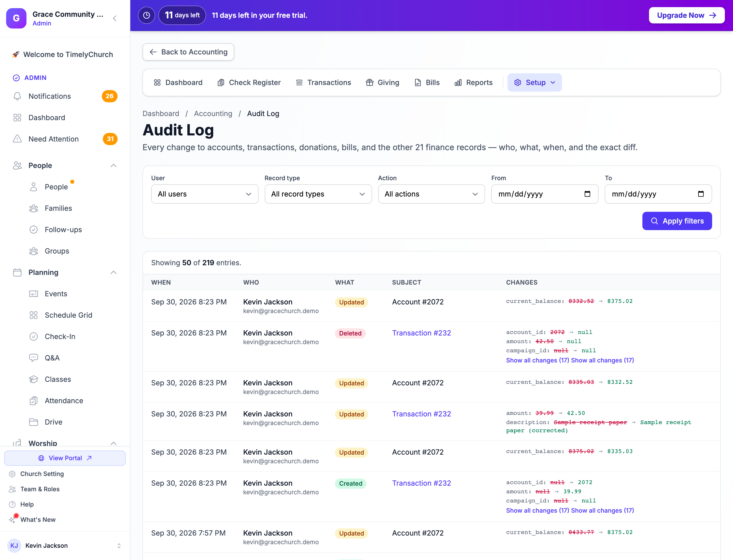Screen dimensions: 733x560
Task: Switch to Check Register tab
Action: point(249,82)
